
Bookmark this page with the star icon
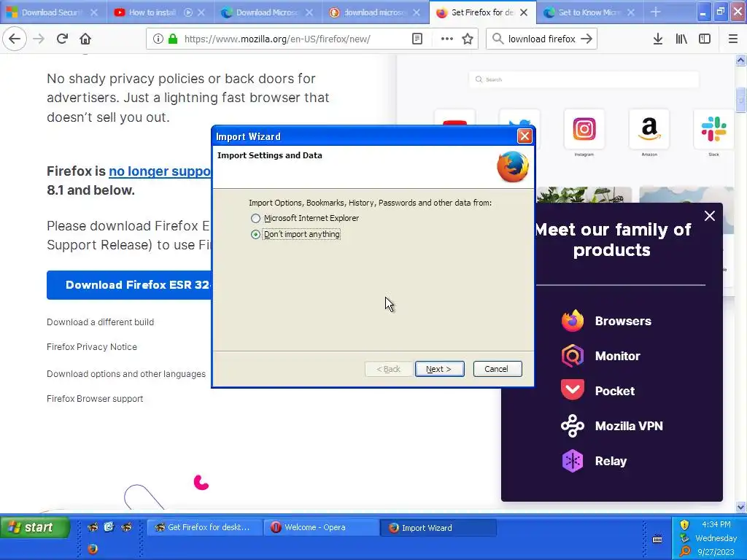pyautogui.click(x=468, y=39)
